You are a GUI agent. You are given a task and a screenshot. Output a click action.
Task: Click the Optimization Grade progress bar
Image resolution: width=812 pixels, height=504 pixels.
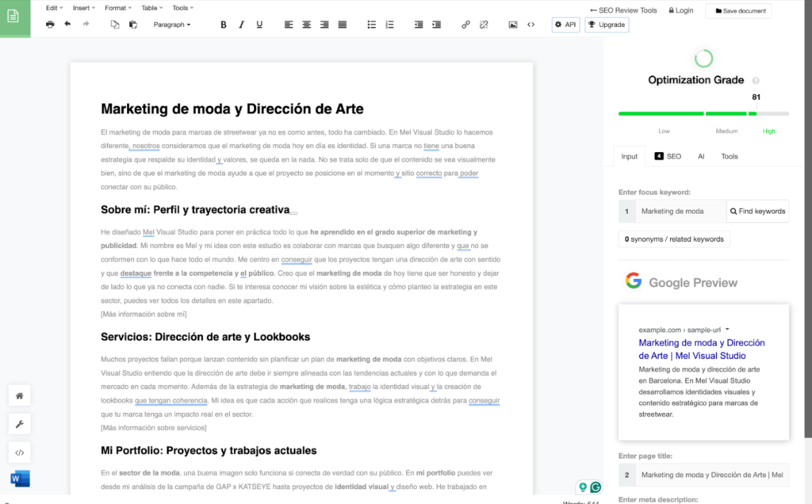point(703,114)
